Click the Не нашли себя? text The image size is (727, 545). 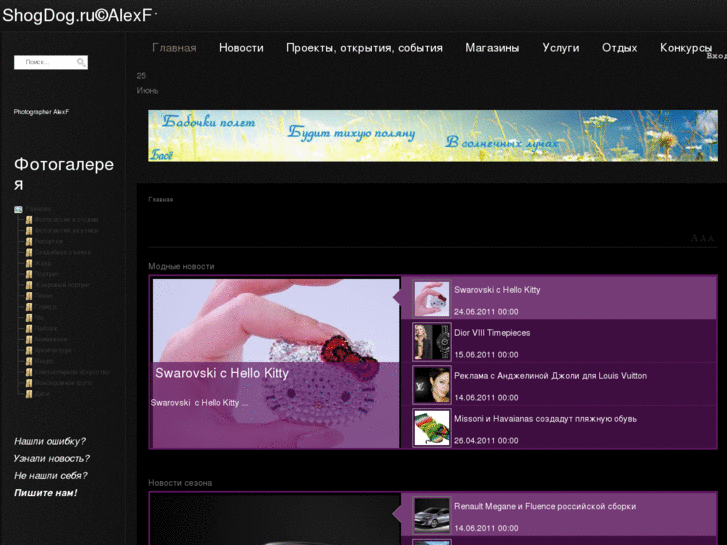(51, 476)
